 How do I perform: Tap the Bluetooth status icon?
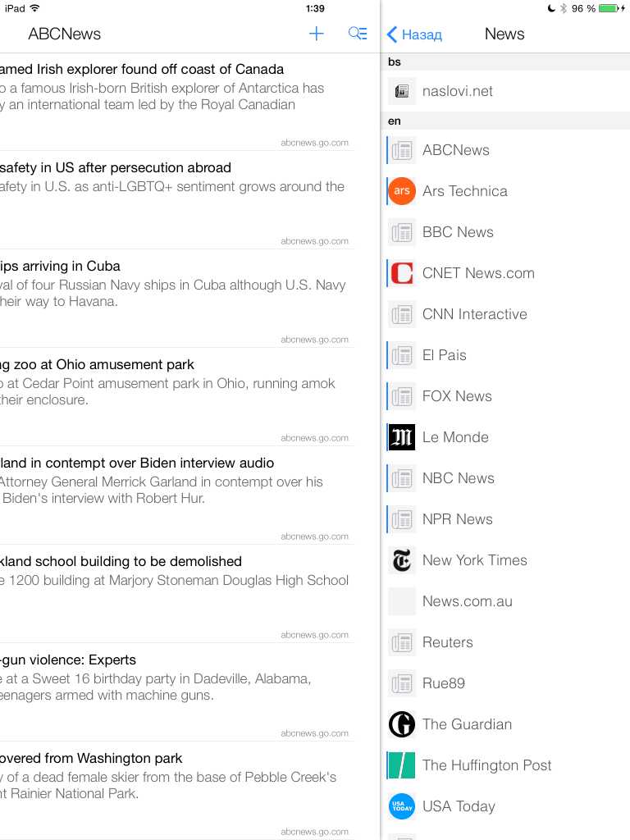pyautogui.click(x=563, y=8)
